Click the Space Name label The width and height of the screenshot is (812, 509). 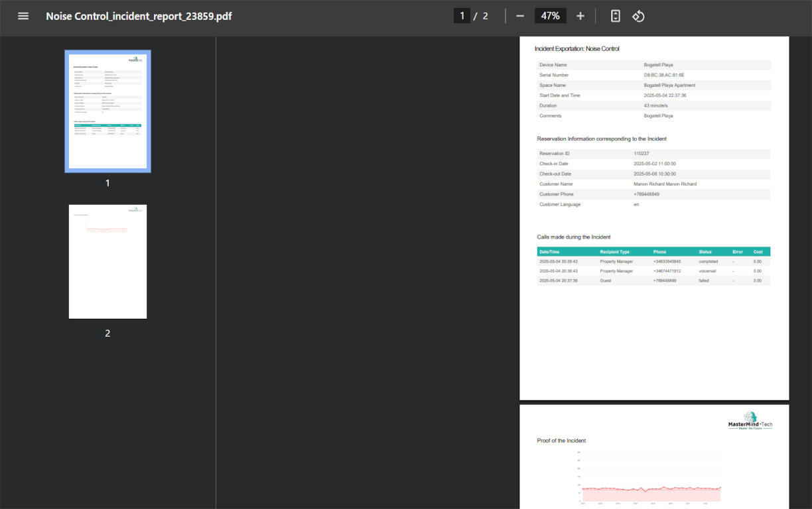(553, 85)
